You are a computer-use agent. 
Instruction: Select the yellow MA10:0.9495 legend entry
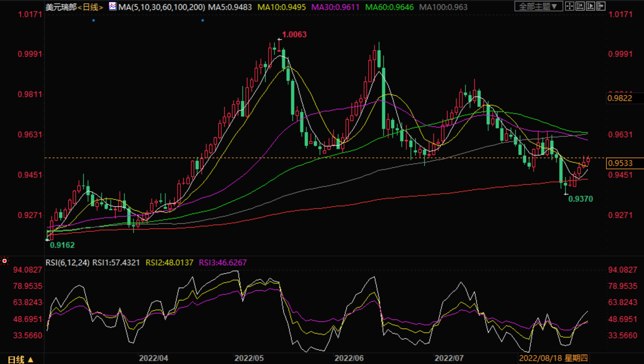pyautogui.click(x=282, y=7)
